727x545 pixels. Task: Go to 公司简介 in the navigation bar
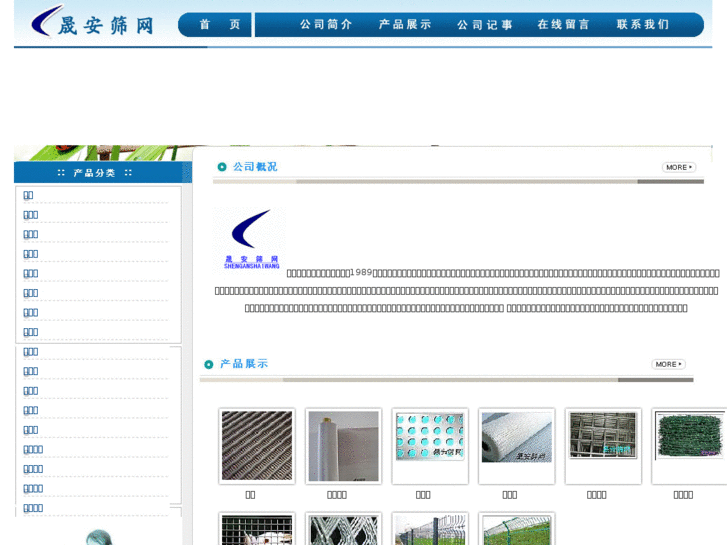pos(325,25)
